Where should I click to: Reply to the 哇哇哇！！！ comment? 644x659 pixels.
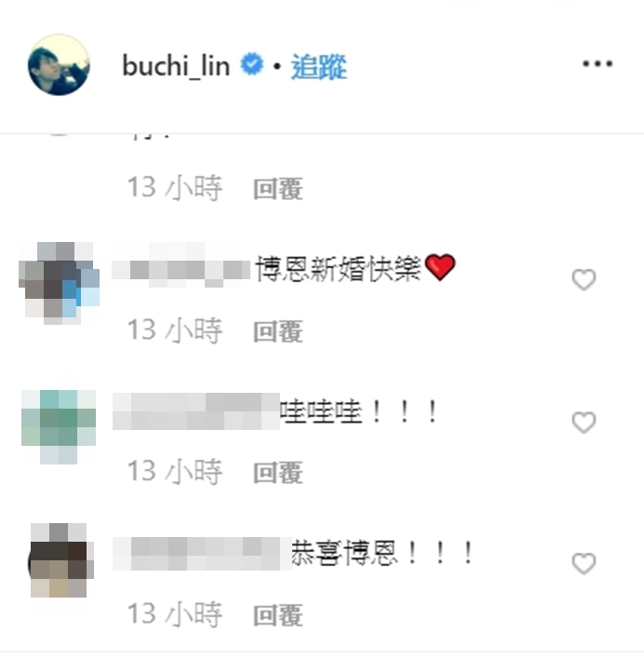tap(278, 473)
